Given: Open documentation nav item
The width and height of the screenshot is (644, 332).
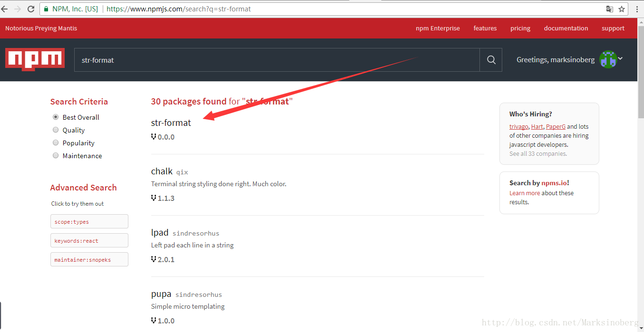Looking at the screenshot, I should (x=566, y=28).
